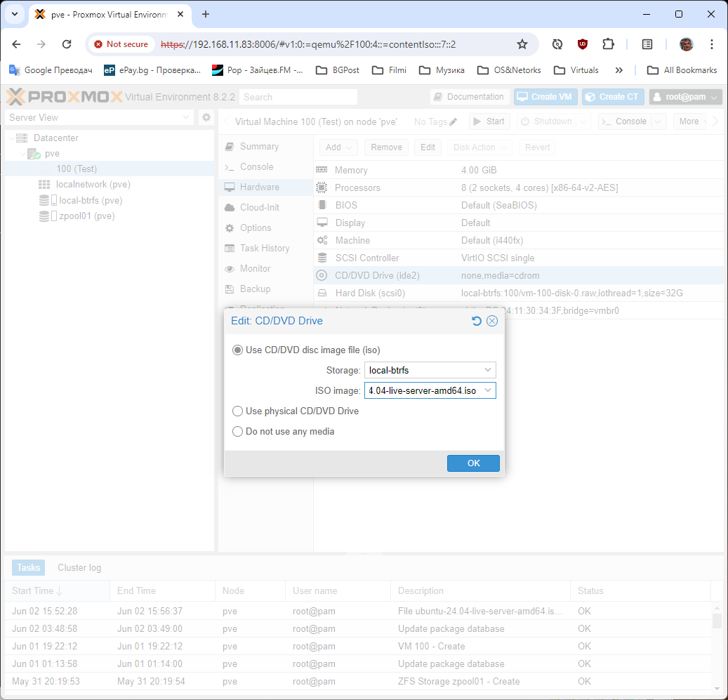Open the Backup tab
The width and height of the screenshot is (728, 700).
(265, 289)
